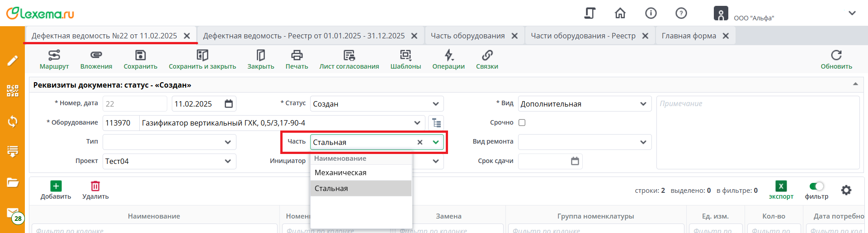Switch to Часть оборудования tab

pos(467,36)
